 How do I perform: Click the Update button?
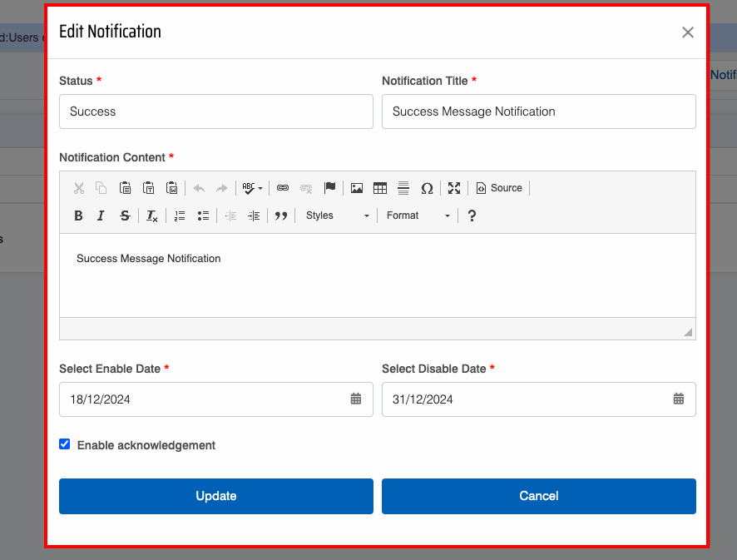click(x=216, y=496)
